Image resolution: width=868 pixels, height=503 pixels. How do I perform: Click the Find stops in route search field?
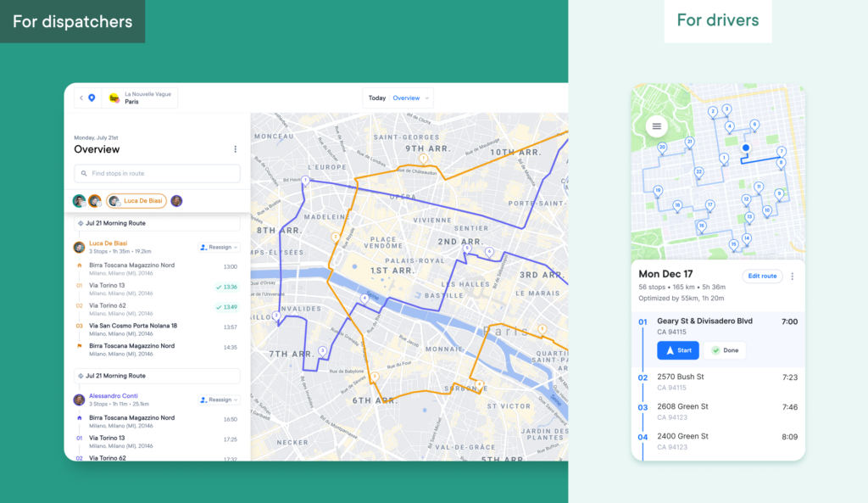[x=157, y=173]
